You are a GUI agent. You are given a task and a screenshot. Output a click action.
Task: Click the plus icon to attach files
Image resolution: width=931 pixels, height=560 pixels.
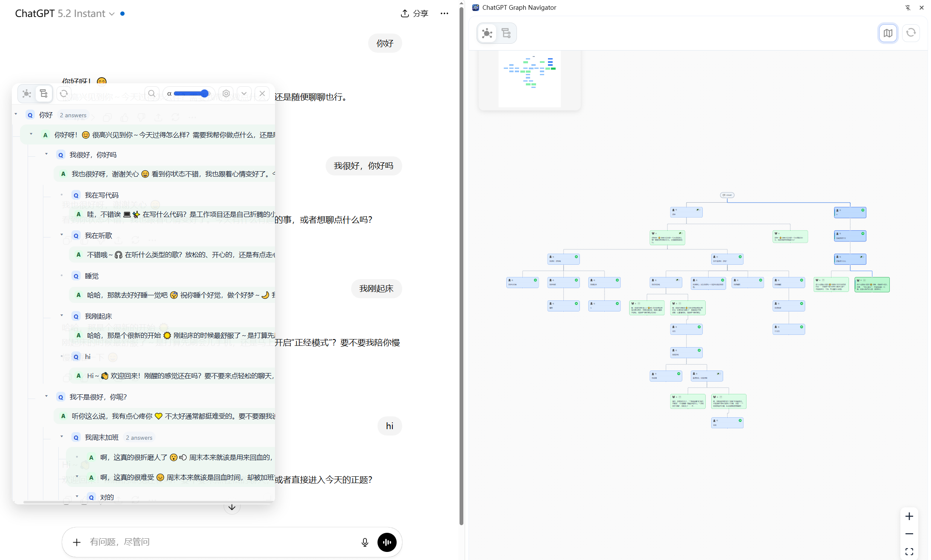click(x=77, y=542)
